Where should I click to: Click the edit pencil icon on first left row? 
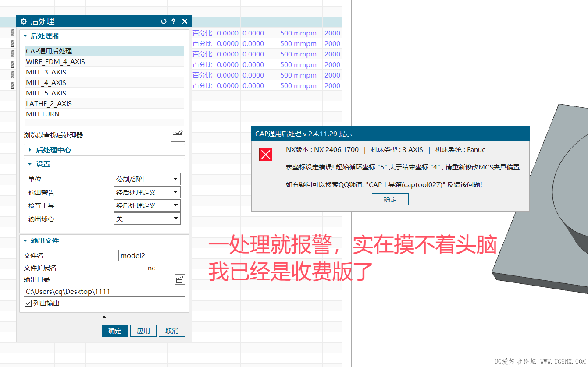(x=12, y=32)
